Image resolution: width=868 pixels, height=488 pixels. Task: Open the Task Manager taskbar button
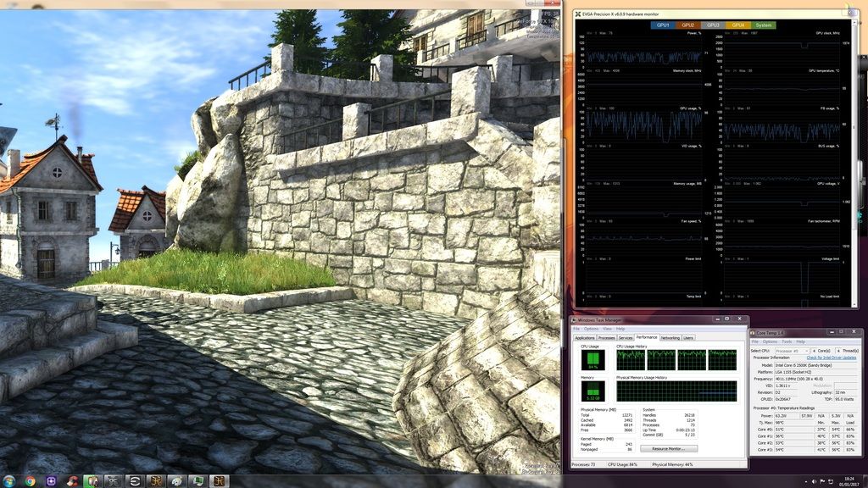[x=198, y=481]
